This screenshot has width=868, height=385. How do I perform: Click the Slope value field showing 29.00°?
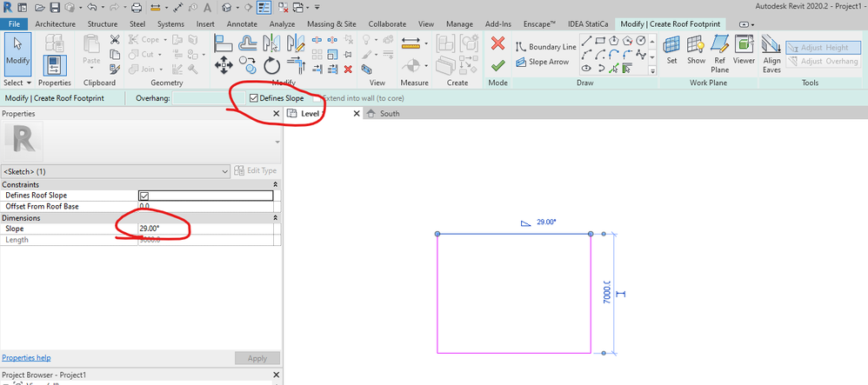[205, 229]
